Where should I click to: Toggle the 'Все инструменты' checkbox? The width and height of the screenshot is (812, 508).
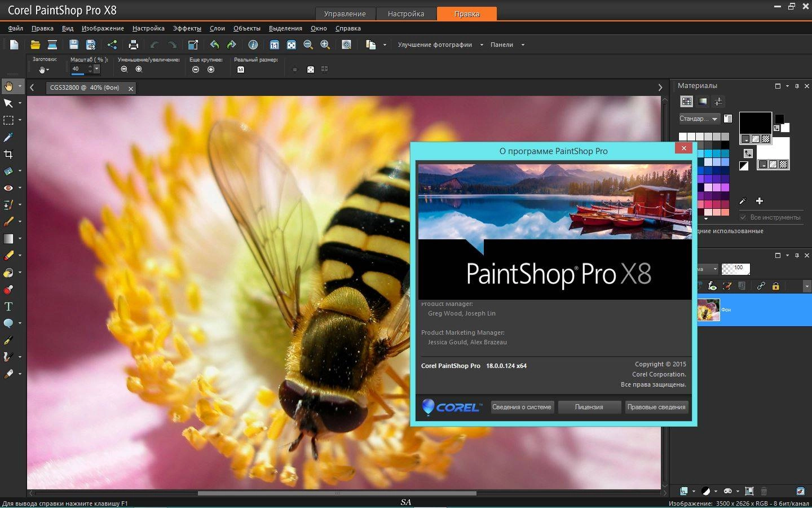[743, 217]
